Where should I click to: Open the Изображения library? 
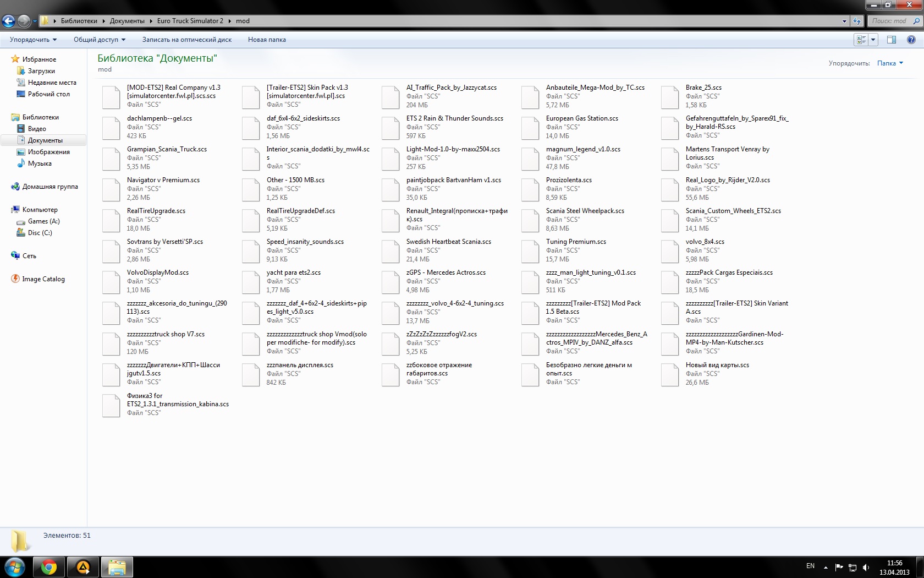[48, 152]
